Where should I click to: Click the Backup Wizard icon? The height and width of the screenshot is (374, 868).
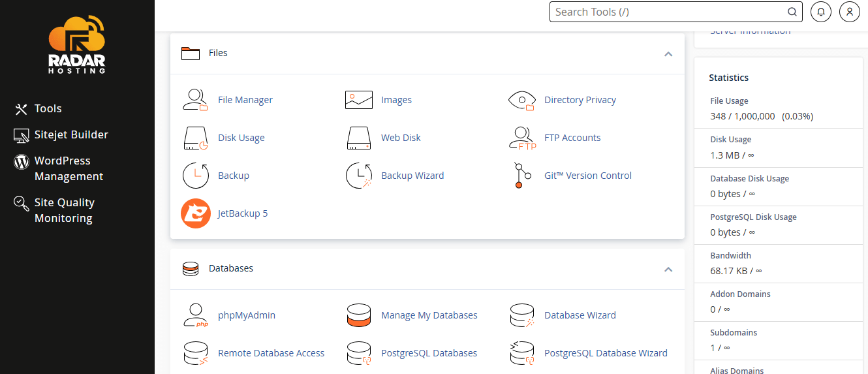pyautogui.click(x=358, y=176)
